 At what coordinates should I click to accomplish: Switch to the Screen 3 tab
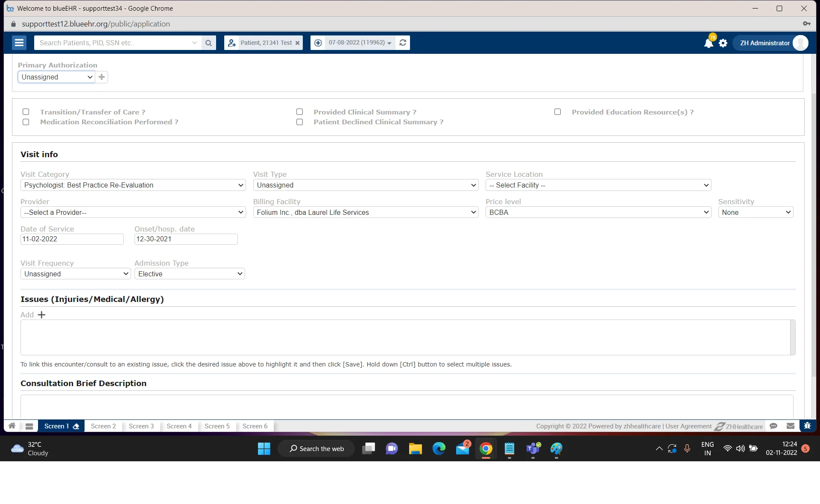click(x=141, y=426)
